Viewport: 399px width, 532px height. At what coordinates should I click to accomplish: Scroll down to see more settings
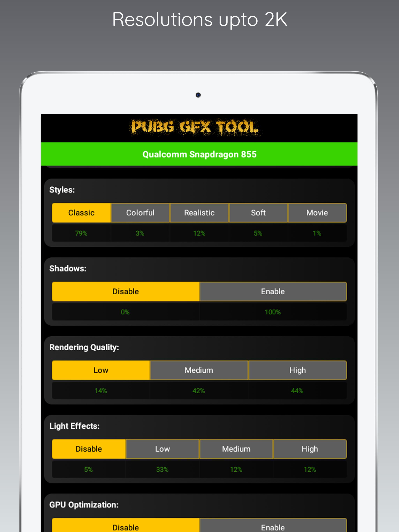click(199, 503)
